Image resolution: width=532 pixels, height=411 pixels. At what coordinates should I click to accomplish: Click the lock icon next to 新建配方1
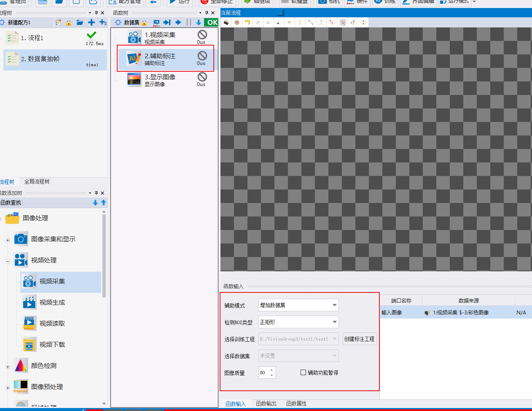pos(69,23)
